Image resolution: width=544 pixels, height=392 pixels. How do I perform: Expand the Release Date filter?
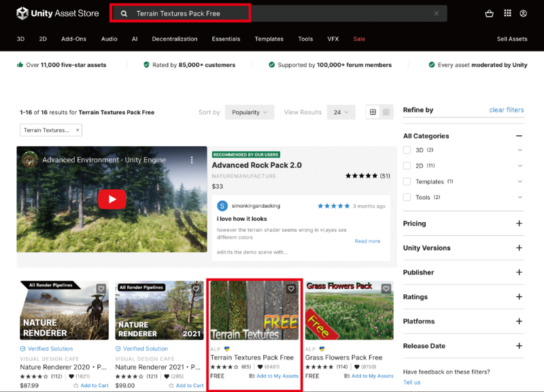tap(519, 346)
